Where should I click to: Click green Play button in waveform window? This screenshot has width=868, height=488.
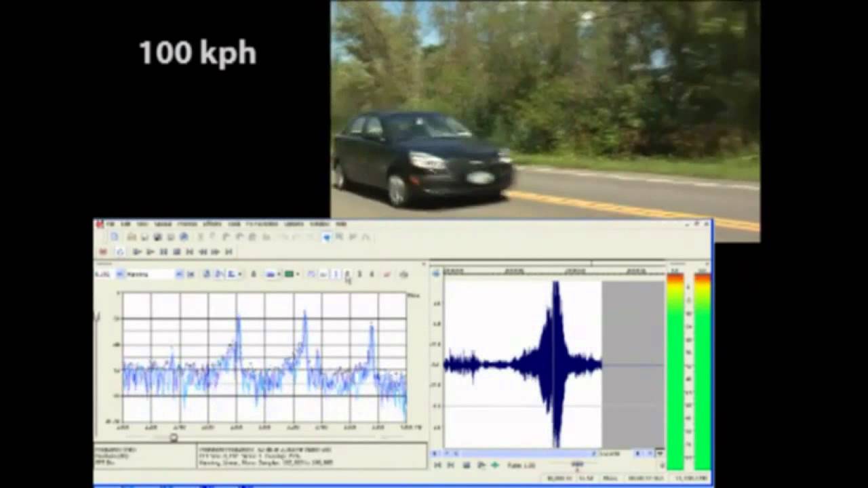click(495, 465)
